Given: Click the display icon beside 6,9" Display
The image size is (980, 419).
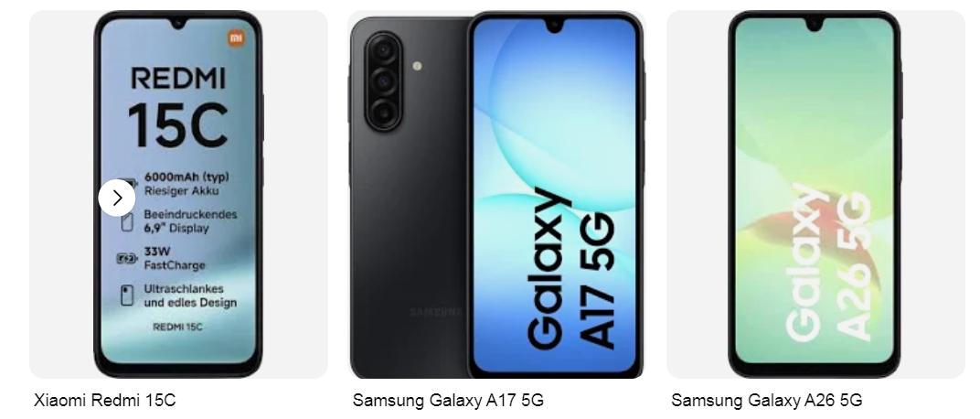Looking at the screenshot, I should click(127, 222).
